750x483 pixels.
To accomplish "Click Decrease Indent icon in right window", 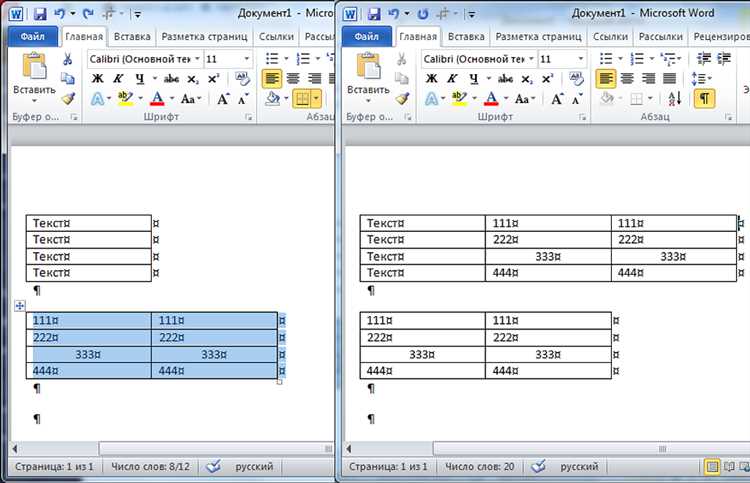I will pos(704,59).
